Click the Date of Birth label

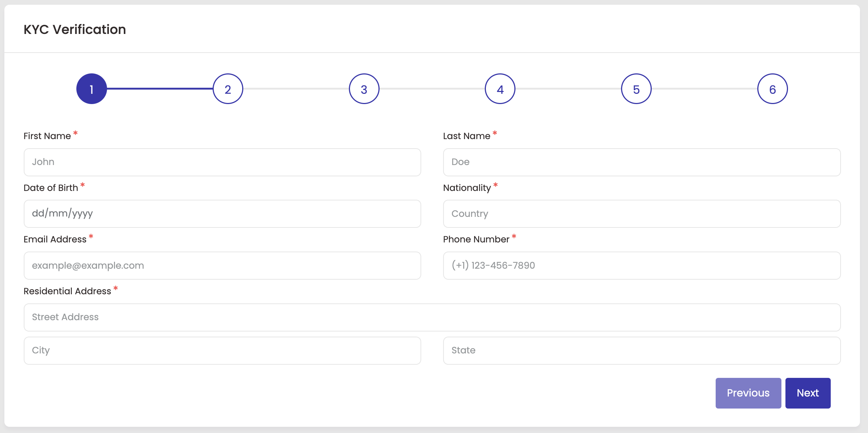(51, 188)
